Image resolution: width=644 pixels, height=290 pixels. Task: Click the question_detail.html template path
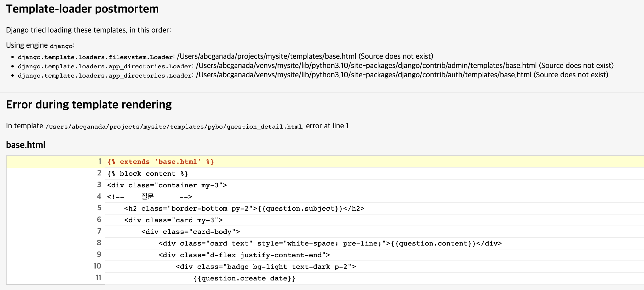tap(174, 127)
